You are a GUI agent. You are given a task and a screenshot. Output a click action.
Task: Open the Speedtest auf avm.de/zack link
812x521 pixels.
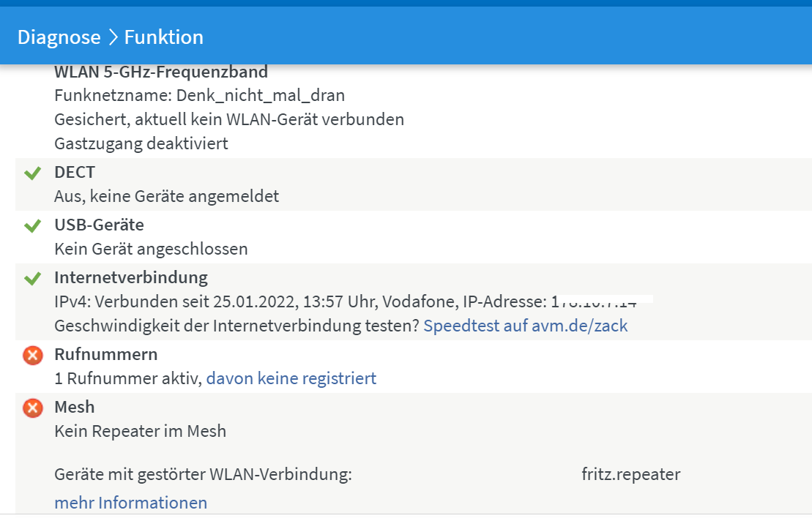(x=526, y=326)
